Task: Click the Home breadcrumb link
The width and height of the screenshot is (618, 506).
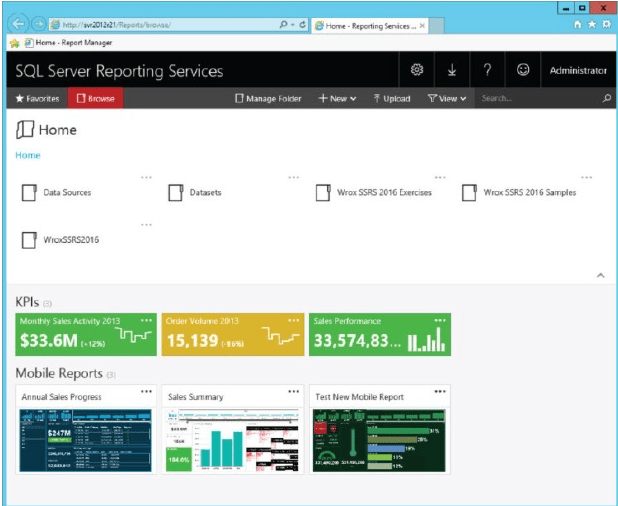Action: pyautogui.click(x=28, y=155)
